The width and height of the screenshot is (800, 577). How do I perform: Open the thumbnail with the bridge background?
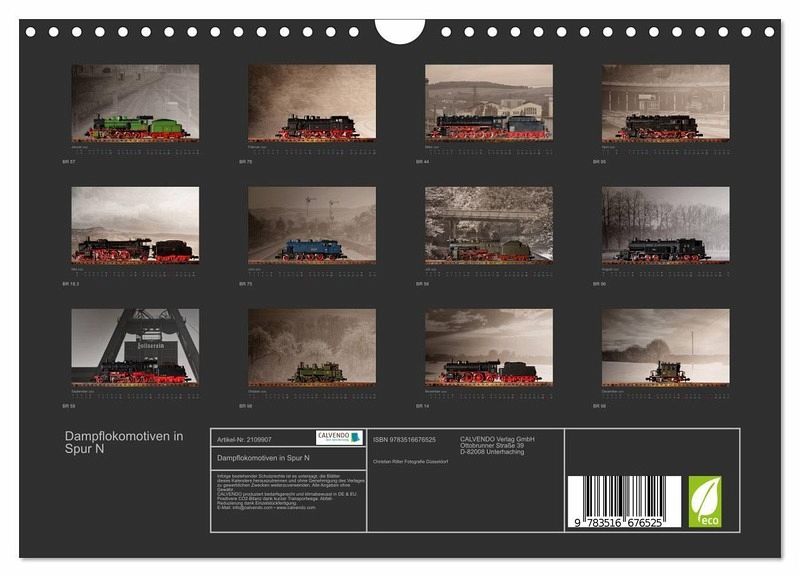489,224
